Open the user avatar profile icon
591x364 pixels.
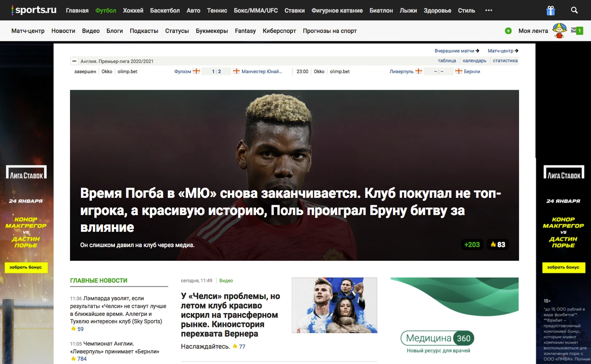coord(560,31)
